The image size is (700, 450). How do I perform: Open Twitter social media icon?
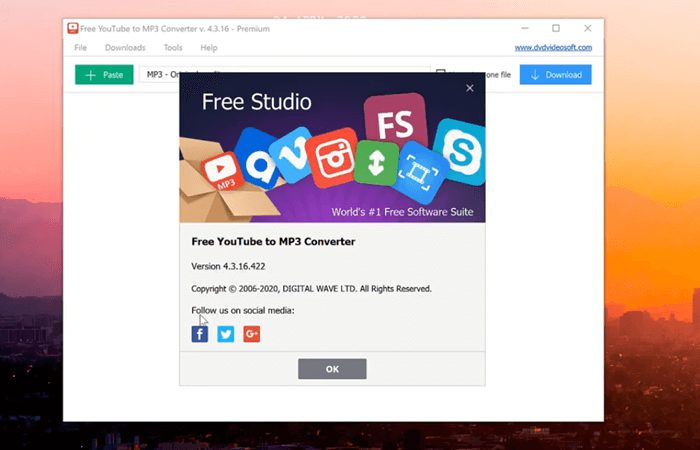click(x=225, y=334)
